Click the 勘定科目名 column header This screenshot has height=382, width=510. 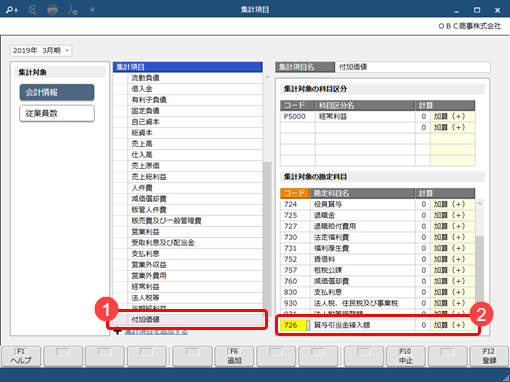pyautogui.click(x=363, y=193)
